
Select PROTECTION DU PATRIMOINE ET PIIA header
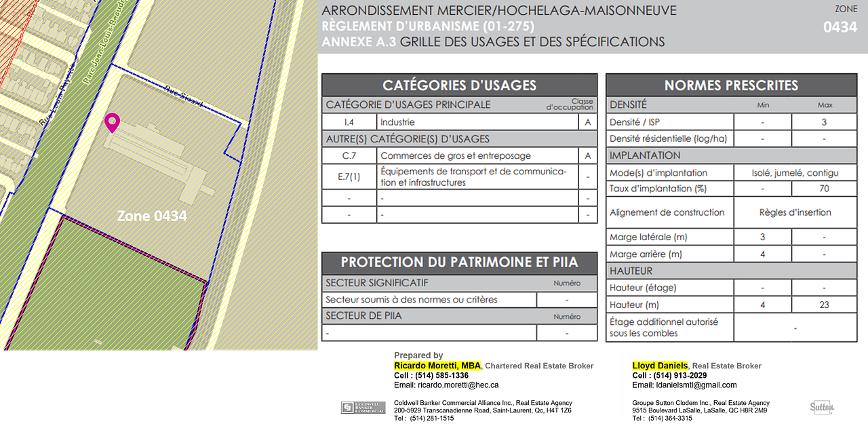tap(459, 263)
